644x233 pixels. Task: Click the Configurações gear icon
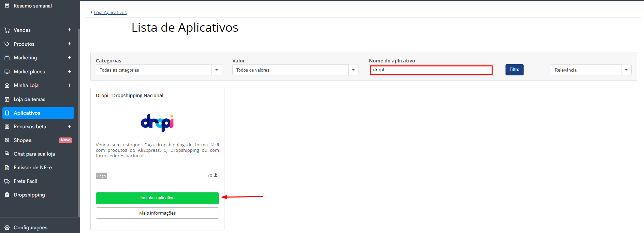pyautogui.click(x=7, y=228)
